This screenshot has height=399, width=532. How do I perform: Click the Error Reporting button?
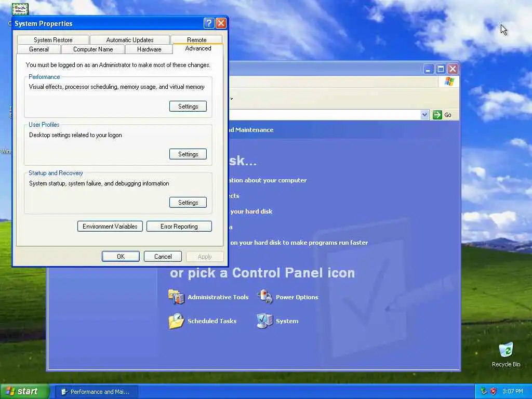(x=179, y=227)
